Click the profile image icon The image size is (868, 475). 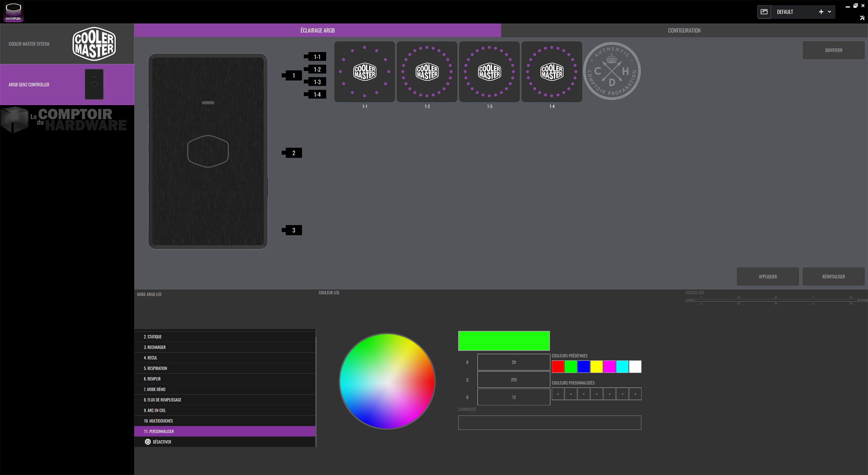pos(764,12)
